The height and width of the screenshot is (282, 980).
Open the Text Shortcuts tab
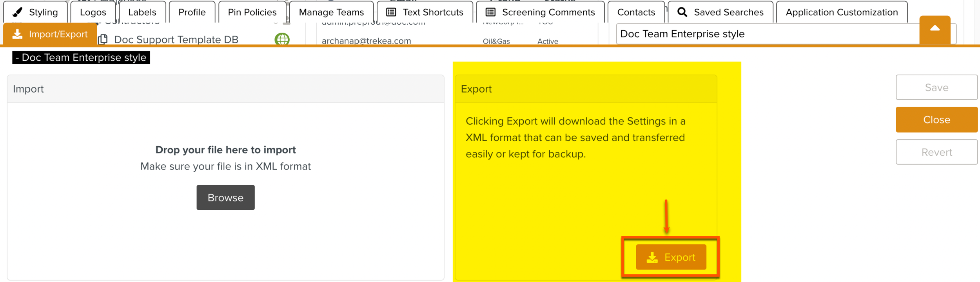[425, 12]
